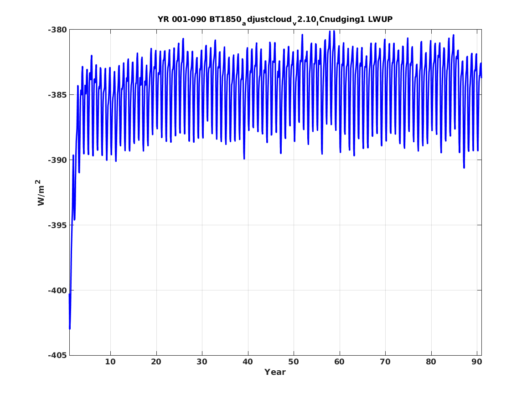Click the x-axis tick label 50
Viewport: 532px width, 399px height.
click(x=294, y=362)
